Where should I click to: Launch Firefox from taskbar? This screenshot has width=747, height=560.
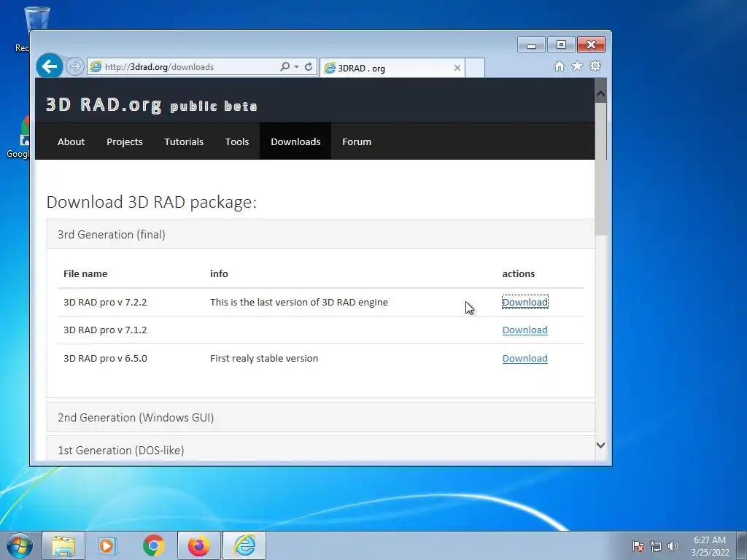point(198,545)
